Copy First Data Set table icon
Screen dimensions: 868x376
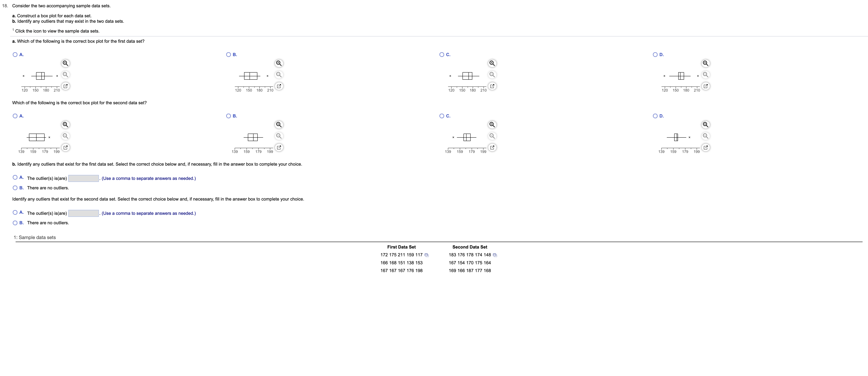tap(427, 255)
